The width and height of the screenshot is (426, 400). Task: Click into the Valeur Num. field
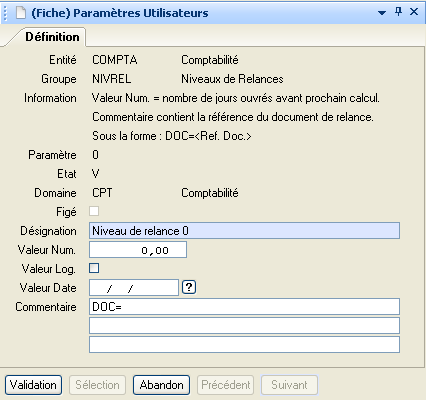[x=138, y=250]
